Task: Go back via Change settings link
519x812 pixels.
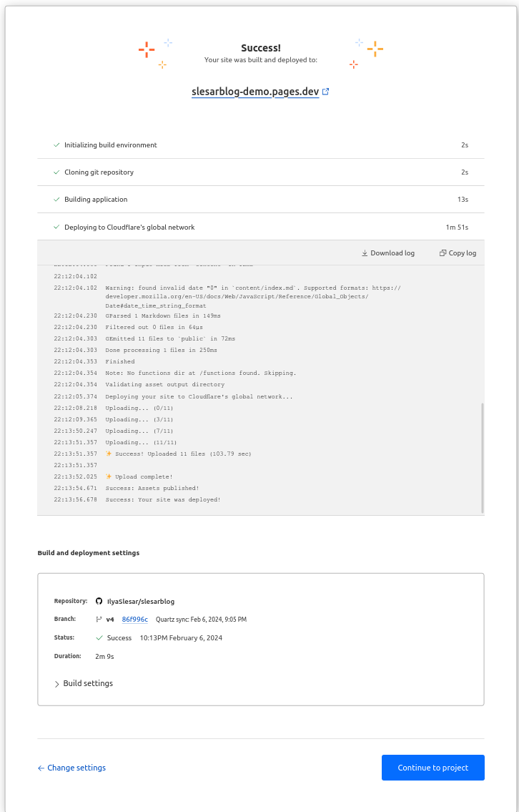Action: 71,768
